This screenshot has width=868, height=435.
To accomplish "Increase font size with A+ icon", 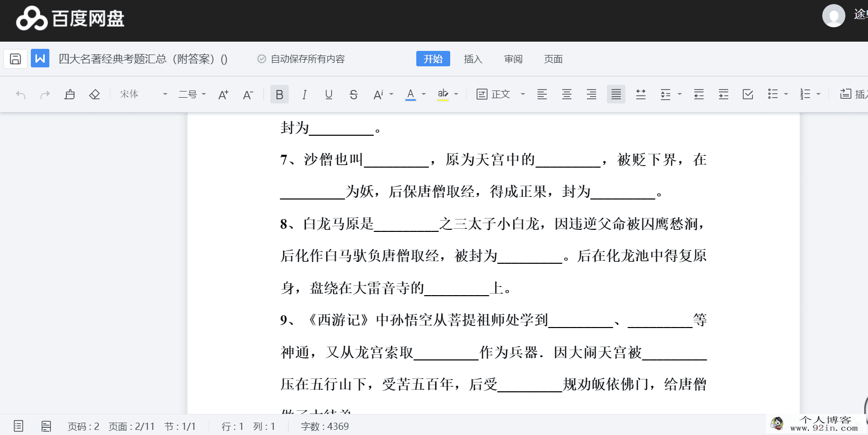I will point(223,95).
